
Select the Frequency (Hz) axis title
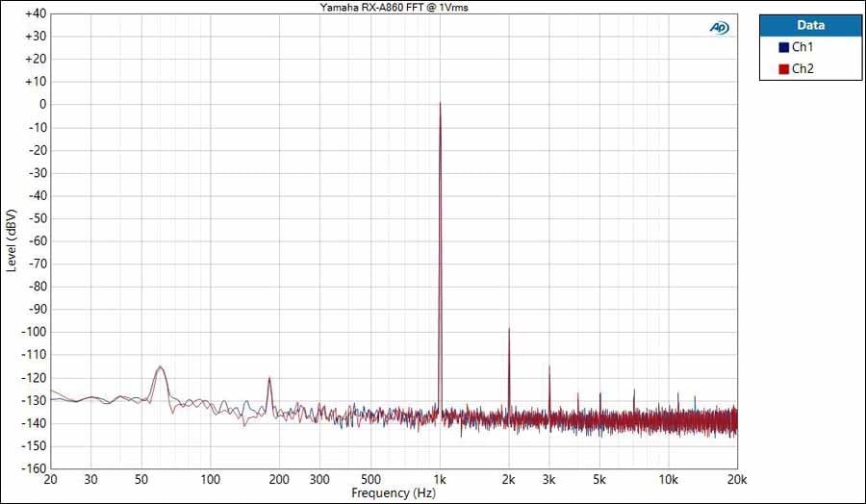point(394,493)
